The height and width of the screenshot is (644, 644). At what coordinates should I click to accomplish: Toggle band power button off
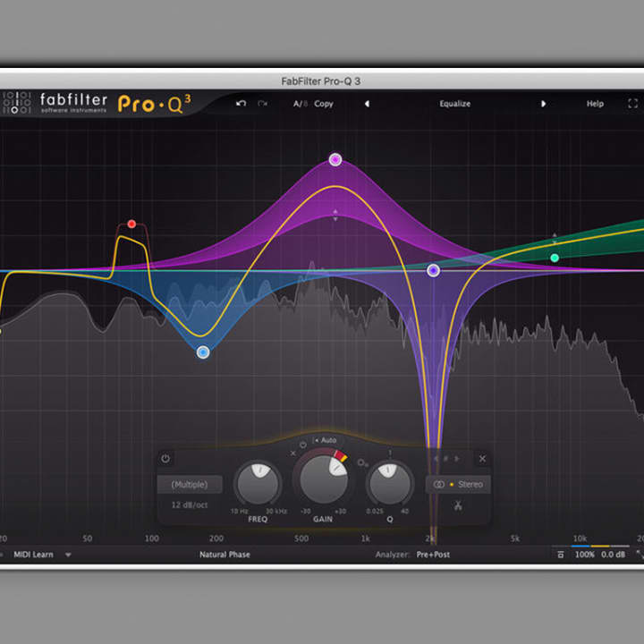coord(165,458)
